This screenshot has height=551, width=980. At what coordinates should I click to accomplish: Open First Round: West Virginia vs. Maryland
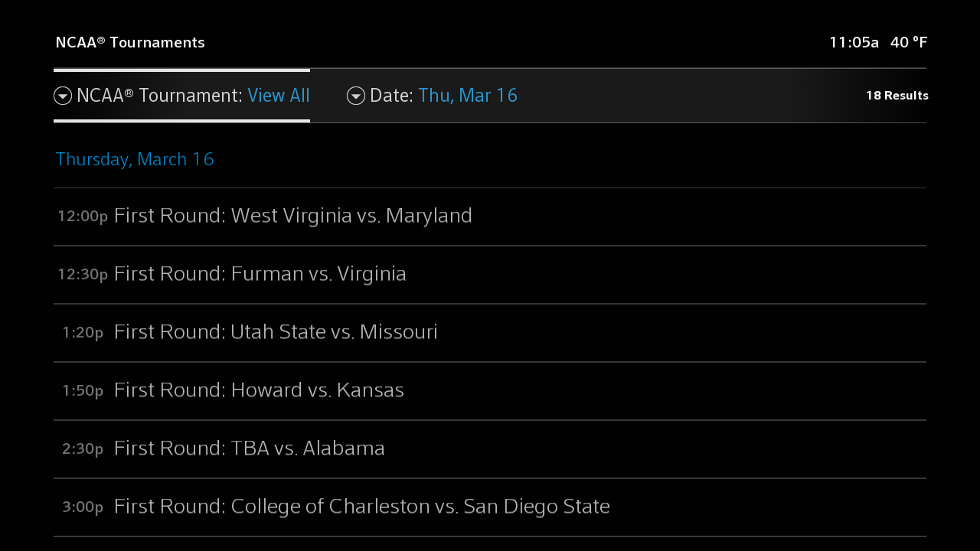[x=292, y=216]
